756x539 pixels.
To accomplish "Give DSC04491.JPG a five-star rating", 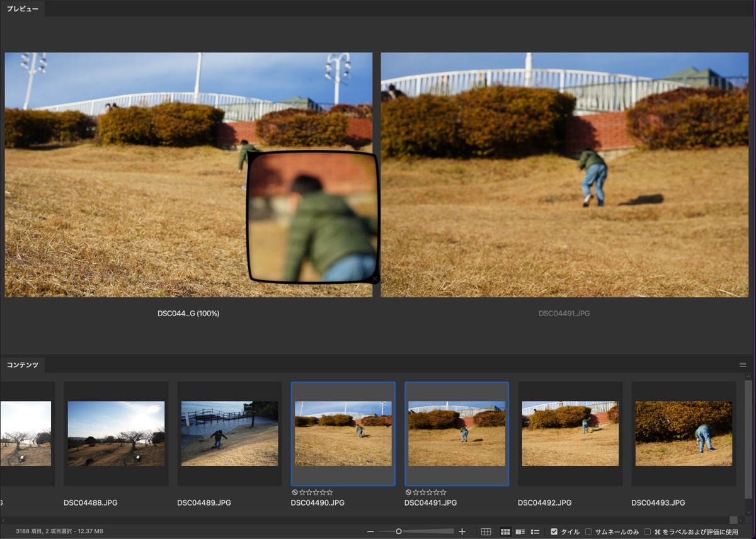I will click(443, 492).
